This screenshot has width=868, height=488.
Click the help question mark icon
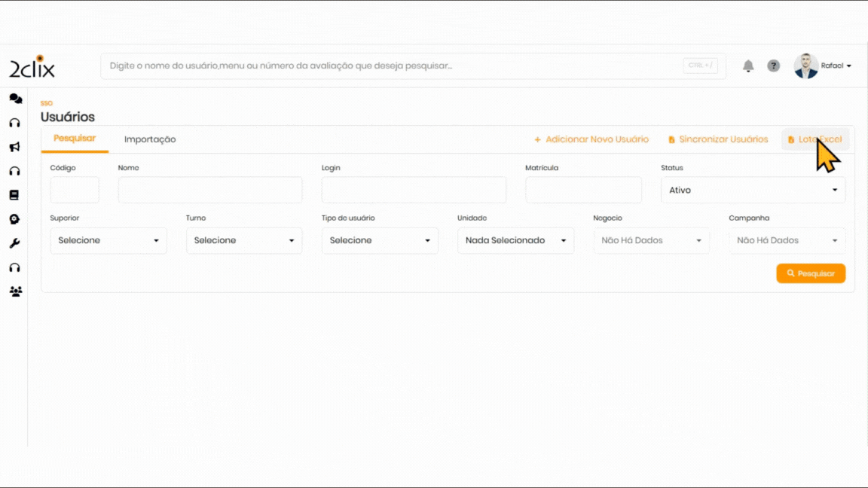(x=773, y=66)
